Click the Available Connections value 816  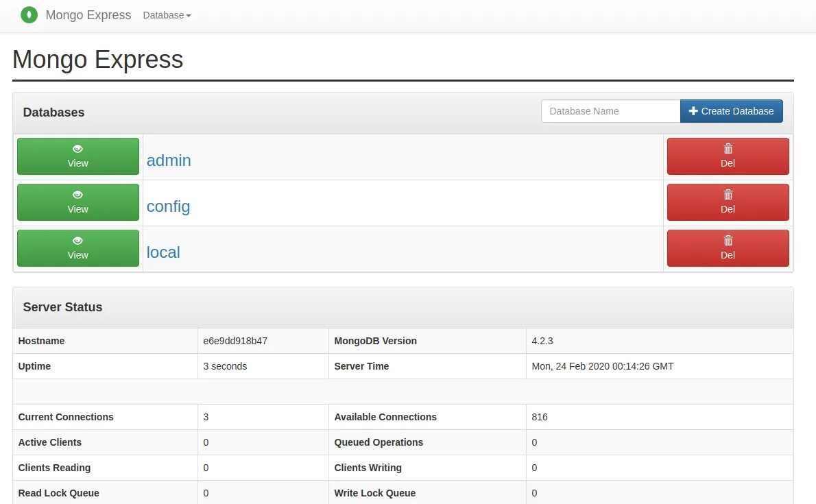click(540, 417)
